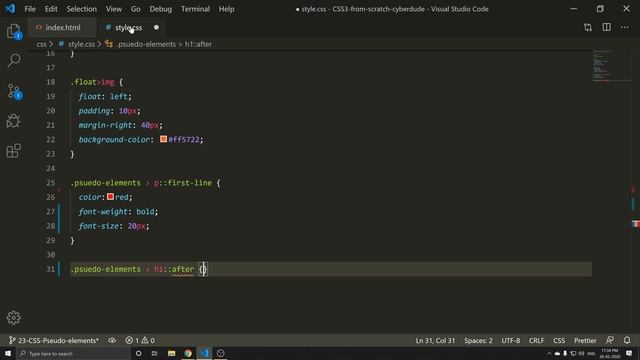Change indentation via Spaces: 2
This screenshot has width=640, height=360.
point(478,340)
